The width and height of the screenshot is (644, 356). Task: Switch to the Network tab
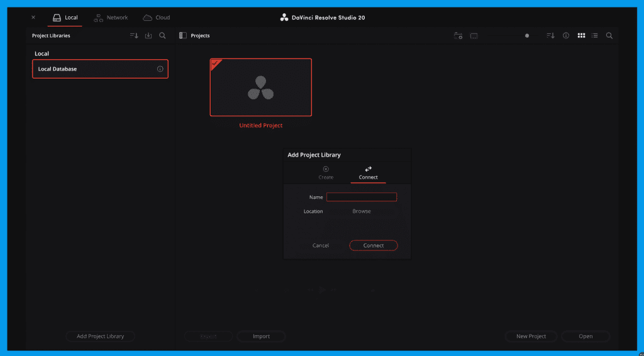click(x=111, y=18)
